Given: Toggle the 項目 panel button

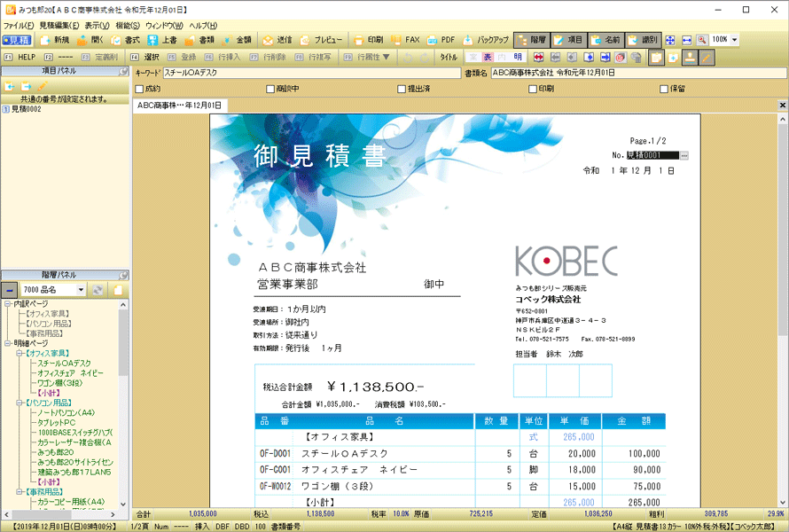Looking at the screenshot, I should [568, 40].
